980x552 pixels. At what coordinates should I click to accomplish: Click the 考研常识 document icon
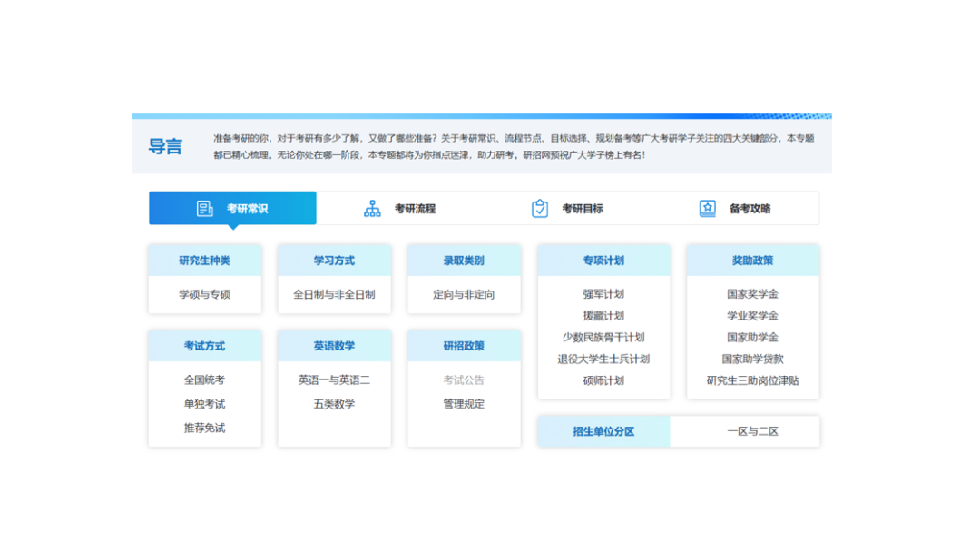(x=205, y=209)
